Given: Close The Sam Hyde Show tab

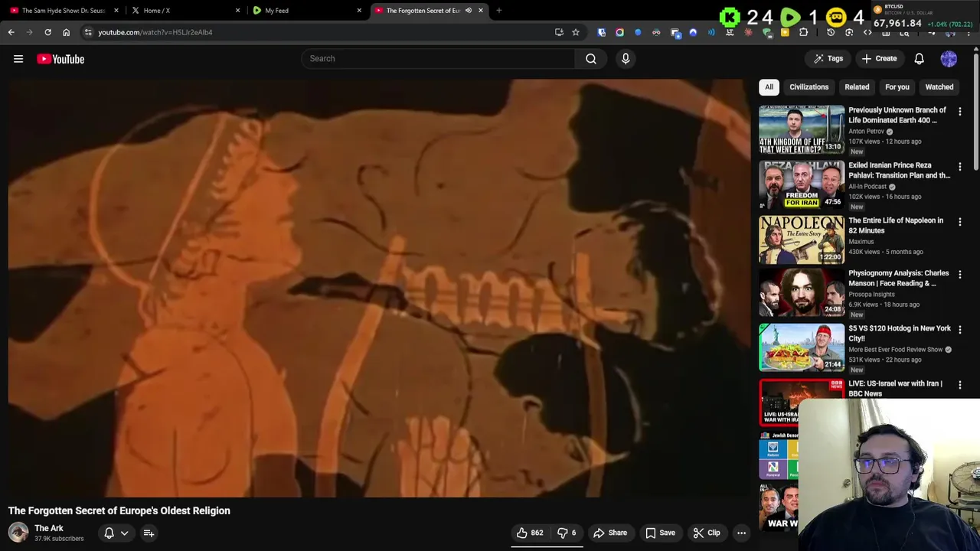Looking at the screenshot, I should (x=116, y=11).
